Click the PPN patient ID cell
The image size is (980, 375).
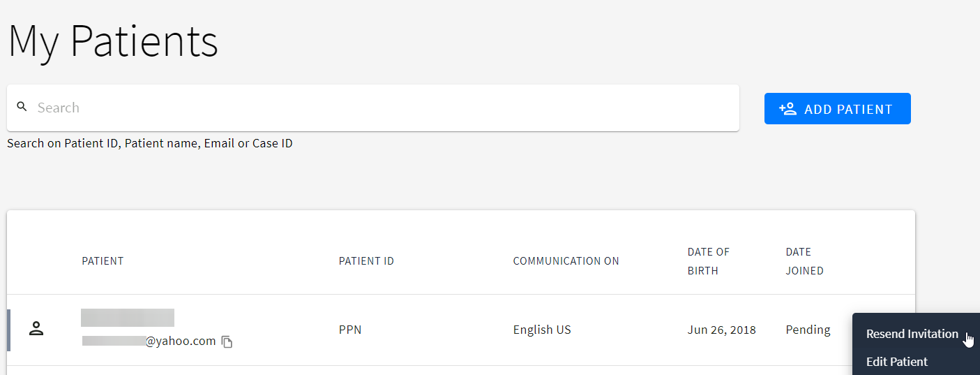[350, 330]
